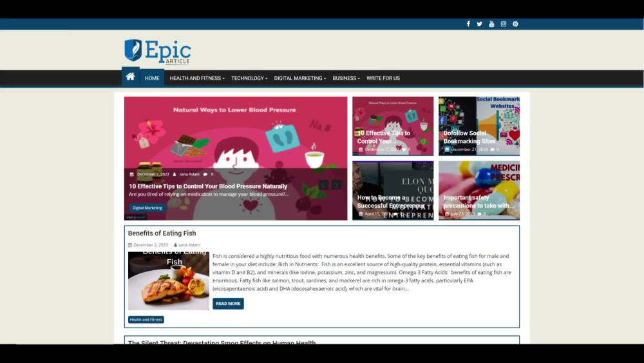Open the Facebook social icon
The width and height of the screenshot is (644, 363).
pos(468,24)
